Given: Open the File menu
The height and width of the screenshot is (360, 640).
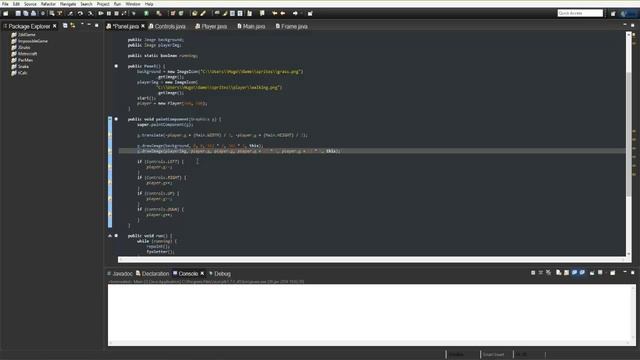Looking at the screenshot, I should 5,4.
